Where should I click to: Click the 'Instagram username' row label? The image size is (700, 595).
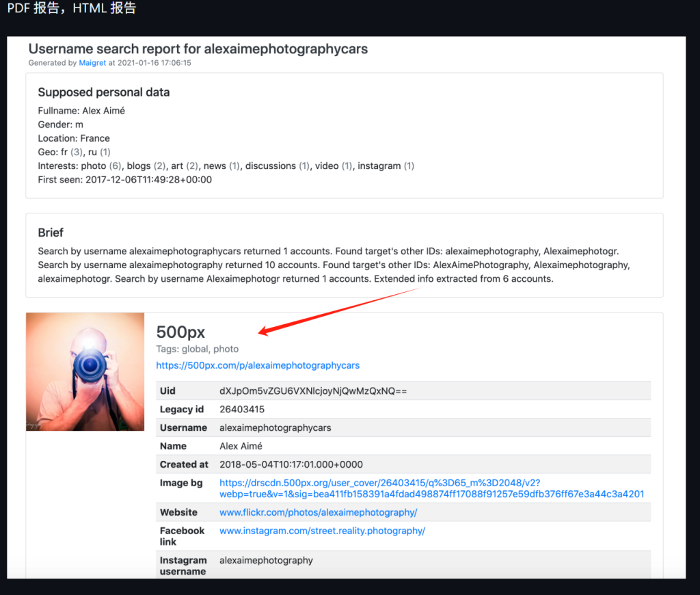[183, 566]
